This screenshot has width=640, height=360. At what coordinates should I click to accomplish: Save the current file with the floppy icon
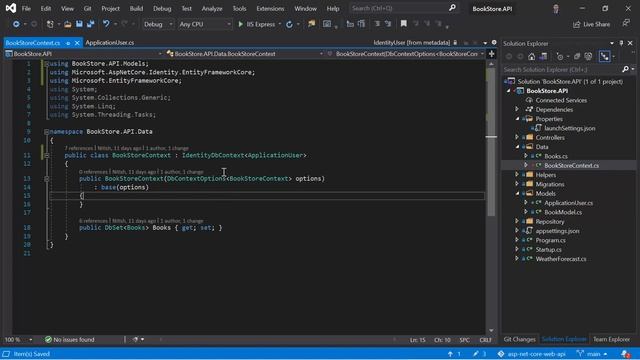pos(79,24)
